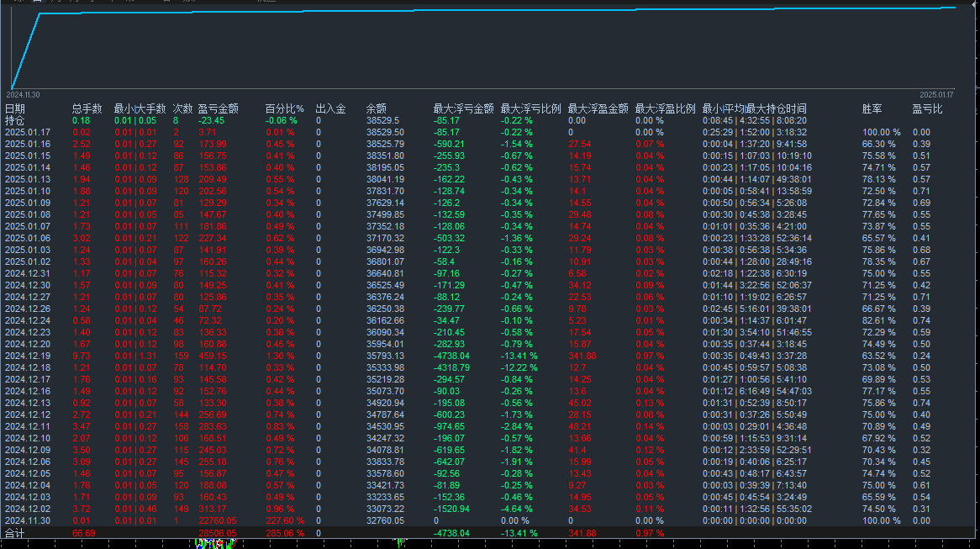Click the 66.30 % win rate cell

[879, 145]
